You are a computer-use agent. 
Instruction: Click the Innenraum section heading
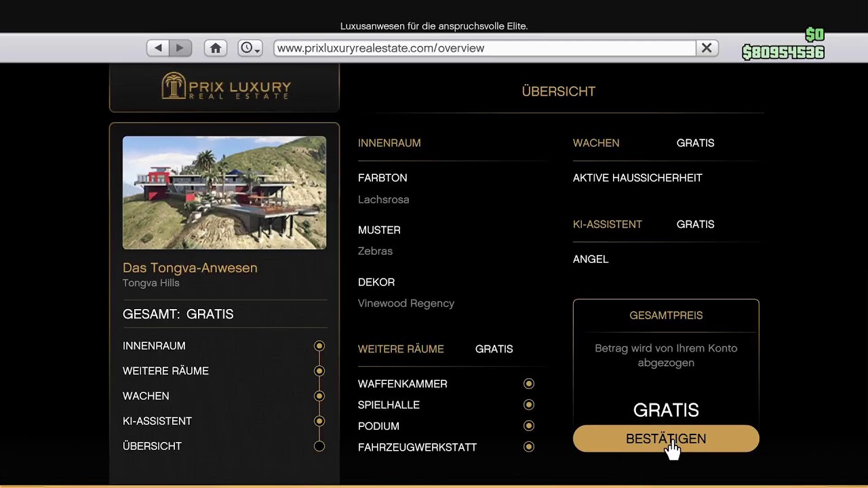click(x=389, y=143)
